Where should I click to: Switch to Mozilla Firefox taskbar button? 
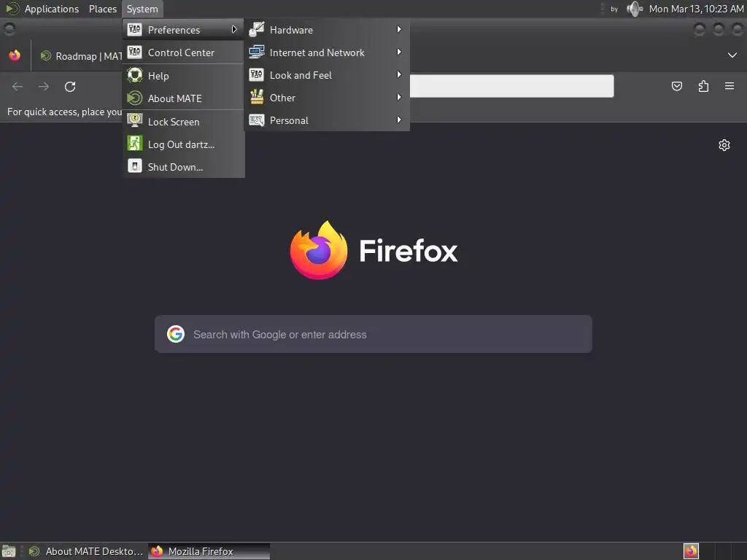pos(209,551)
